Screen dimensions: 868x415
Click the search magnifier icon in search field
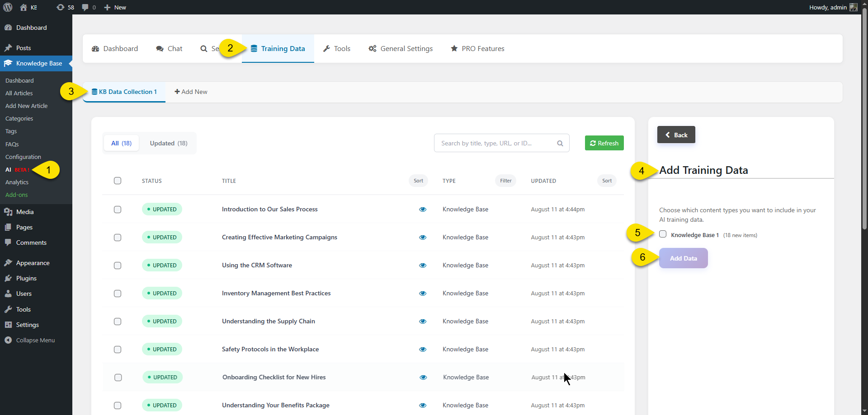pyautogui.click(x=560, y=143)
